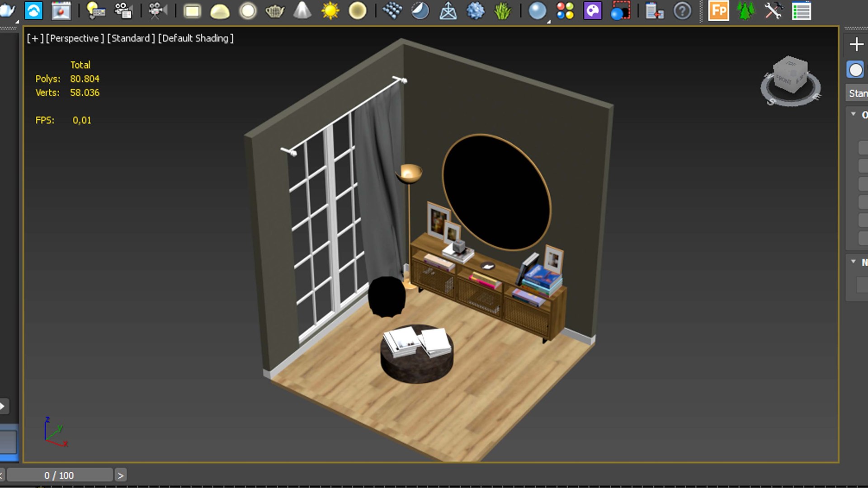Open the camera lister icon
This screenshot has width=868, height=488.
123,10
